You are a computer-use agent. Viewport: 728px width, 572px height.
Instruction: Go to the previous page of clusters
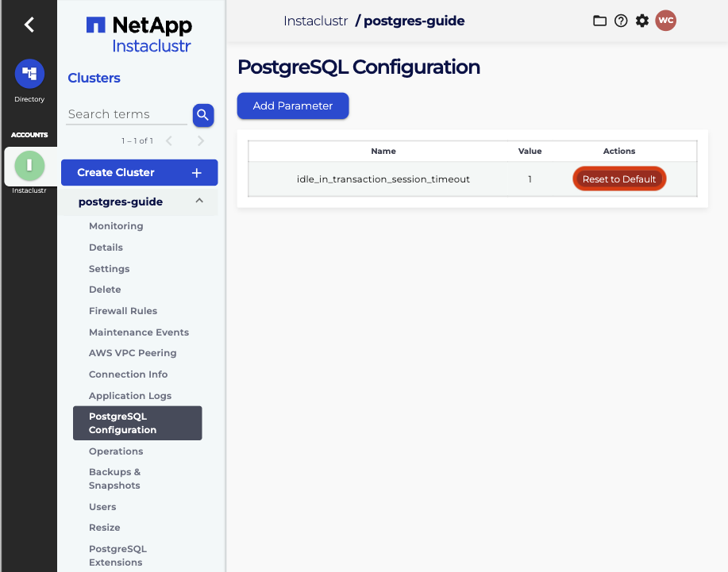[x=168, y=141]
